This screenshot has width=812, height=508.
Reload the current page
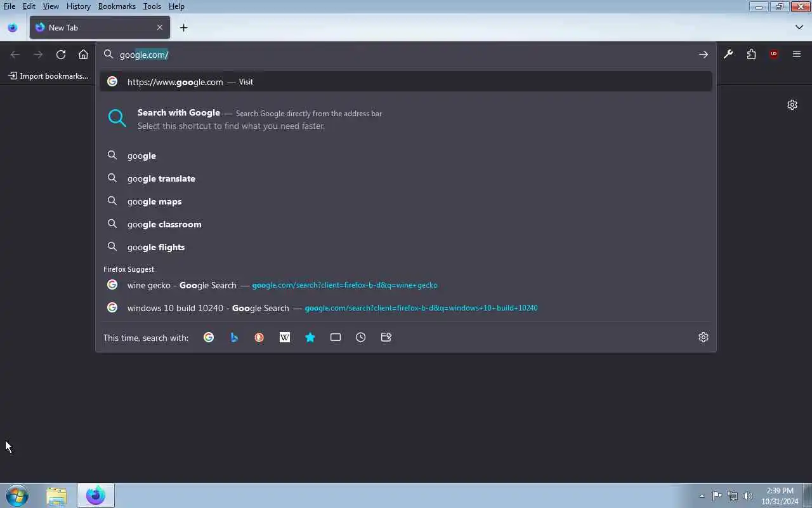61,55
